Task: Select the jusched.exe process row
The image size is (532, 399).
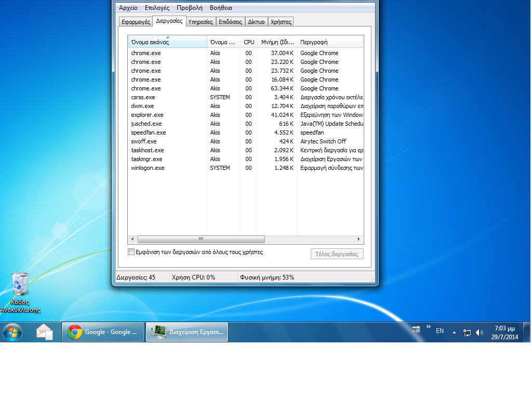Action: 246,124
